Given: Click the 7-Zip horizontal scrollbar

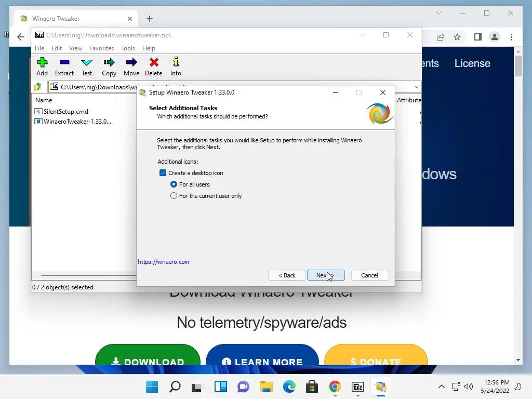Looking at the screenshot, I should [x=89, y=275].
